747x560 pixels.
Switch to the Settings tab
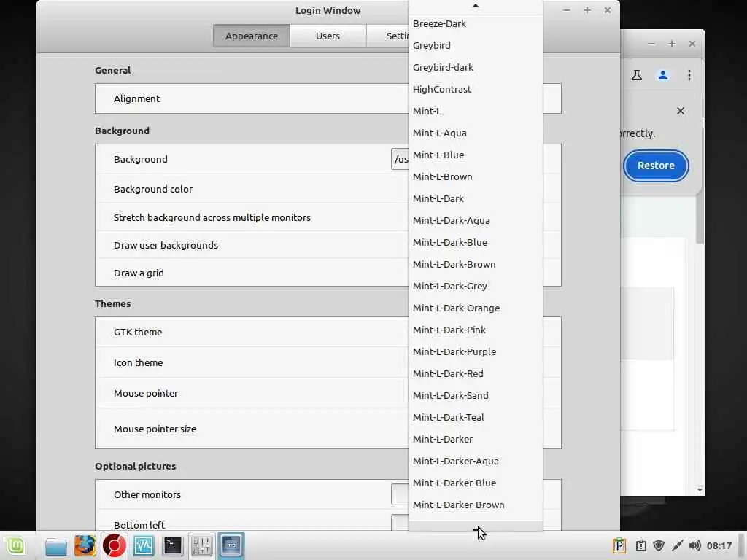(387, 36)
